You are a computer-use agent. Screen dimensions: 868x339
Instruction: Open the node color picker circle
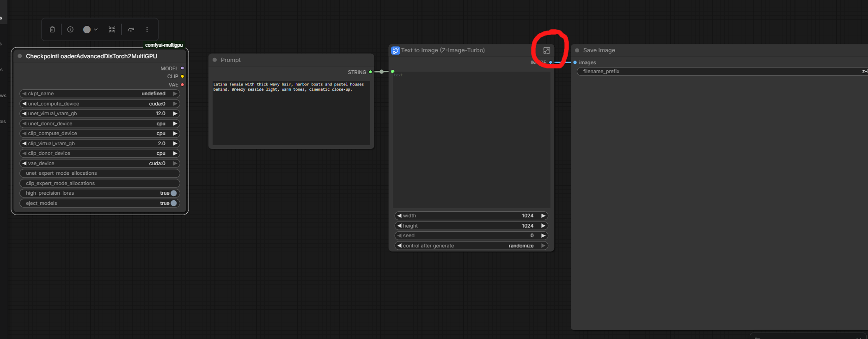pos(87,30)
